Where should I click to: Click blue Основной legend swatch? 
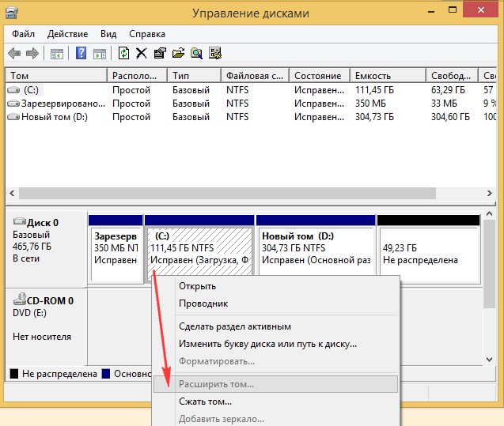click(x=106, y=374)
